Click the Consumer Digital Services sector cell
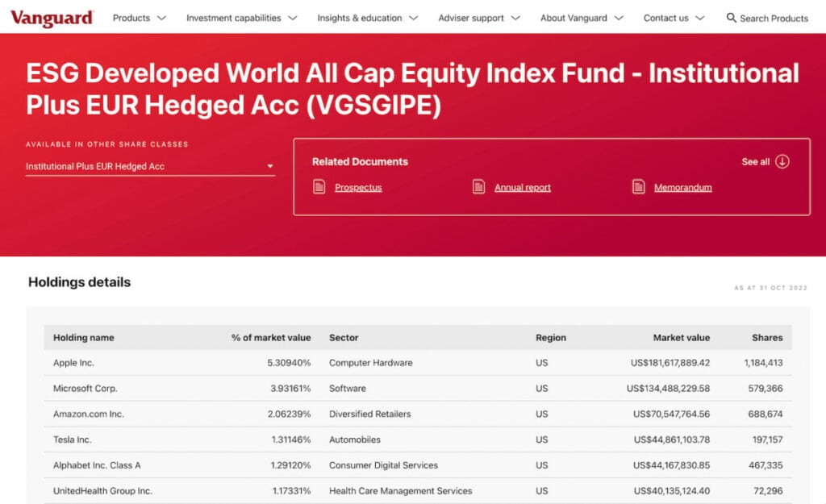 [x=383, y=465]
